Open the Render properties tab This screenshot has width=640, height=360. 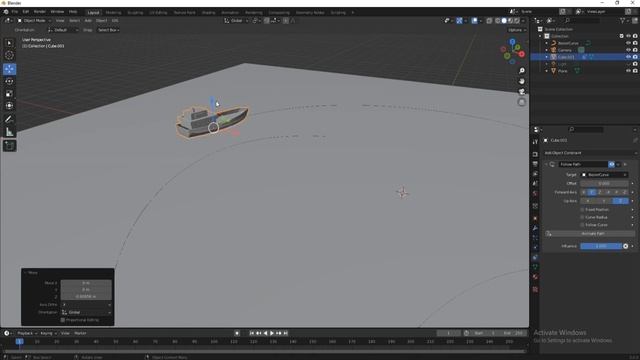(x=535, y=154)
